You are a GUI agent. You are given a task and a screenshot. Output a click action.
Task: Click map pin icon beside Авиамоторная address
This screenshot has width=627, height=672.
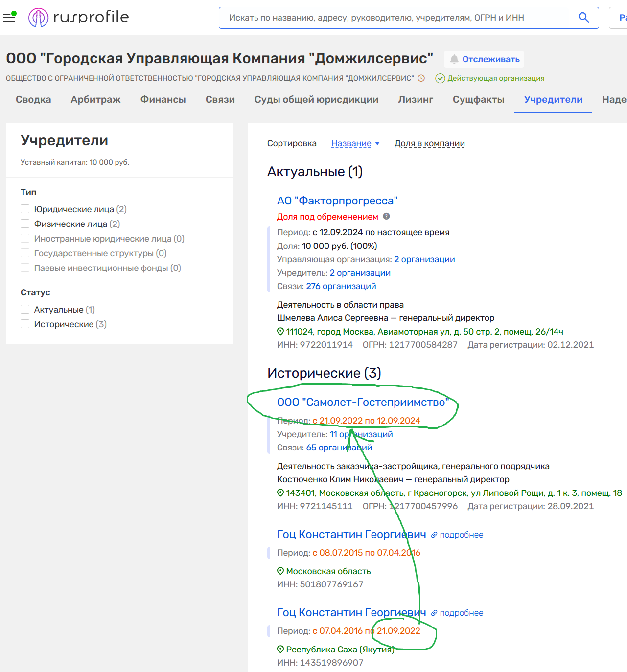coord(280,332)
